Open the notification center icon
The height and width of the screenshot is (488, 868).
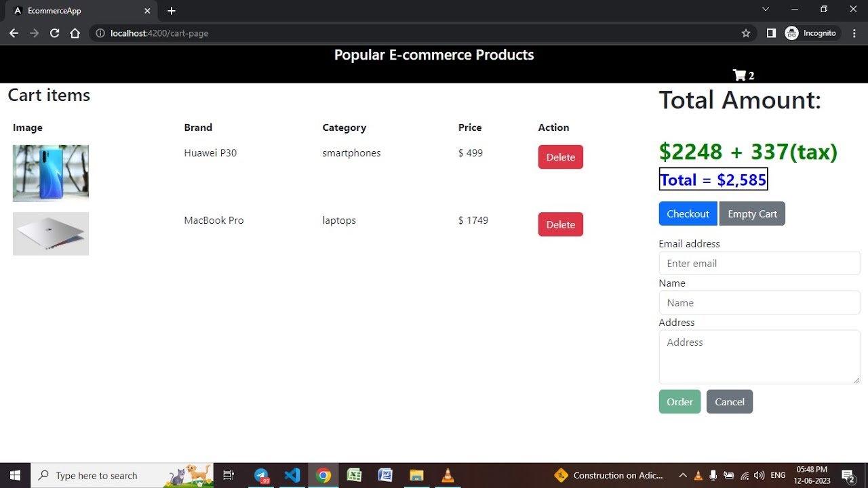click(x=848, y=475)
